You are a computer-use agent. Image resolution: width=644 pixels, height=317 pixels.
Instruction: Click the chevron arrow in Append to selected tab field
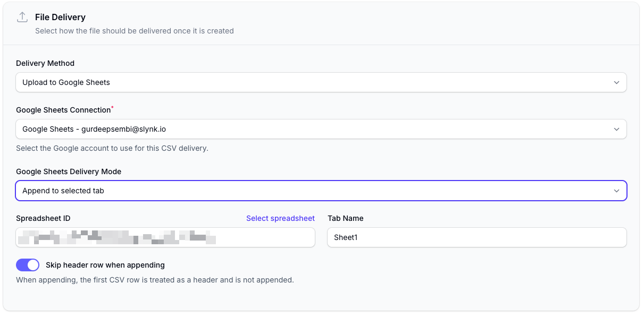coord(616,191)
